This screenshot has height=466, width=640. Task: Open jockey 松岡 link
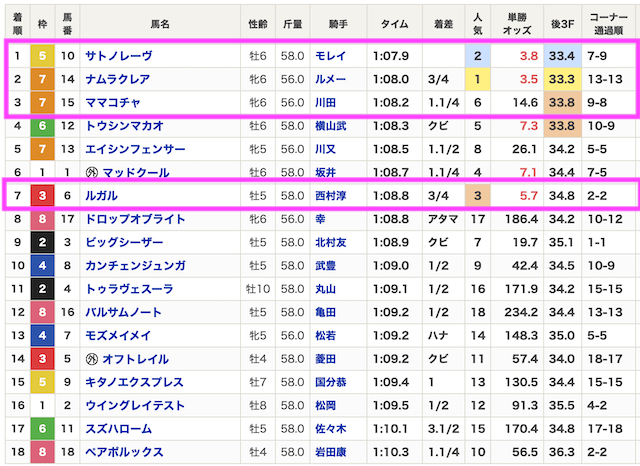click(x=325, y=406)
